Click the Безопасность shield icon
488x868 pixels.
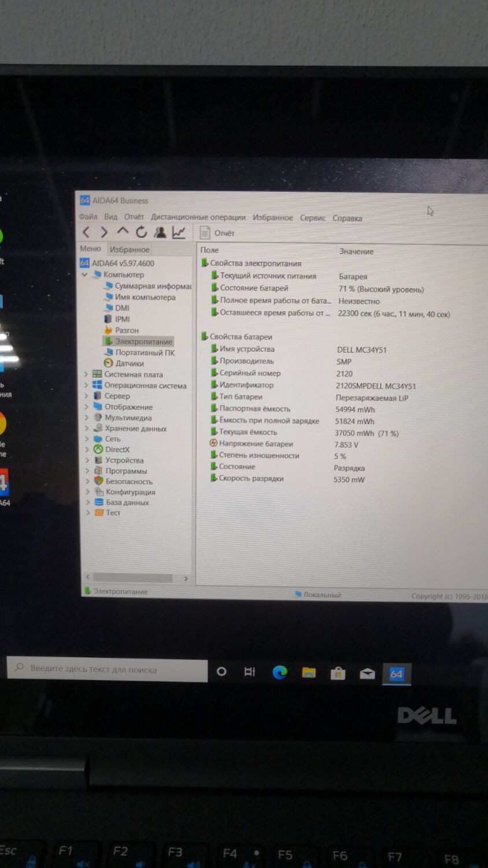coord(99,481)
